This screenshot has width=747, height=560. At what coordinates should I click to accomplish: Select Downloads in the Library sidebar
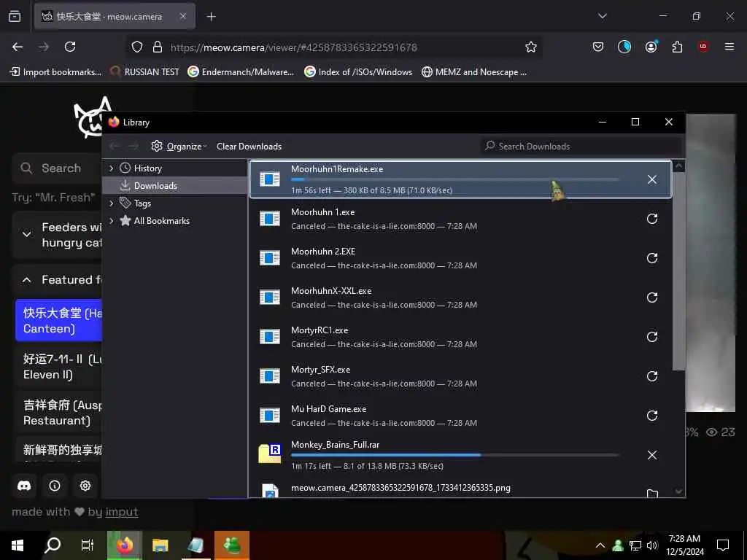[x=175, y=186]
